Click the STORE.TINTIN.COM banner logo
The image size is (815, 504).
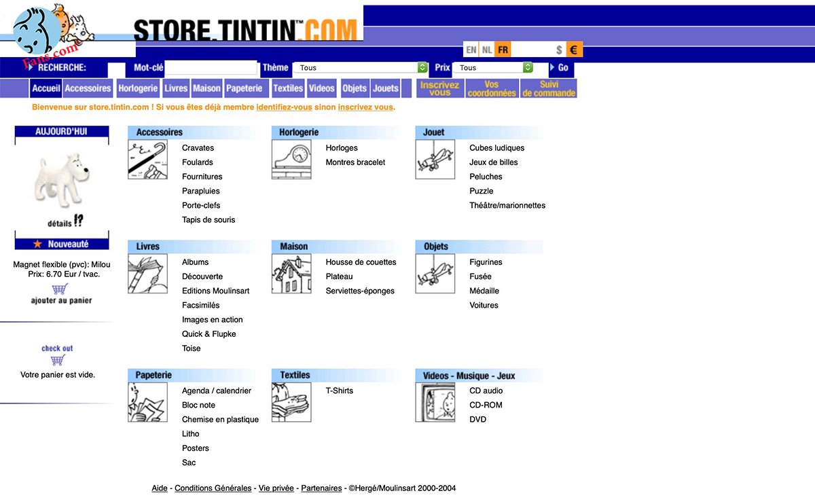[245, 29]
